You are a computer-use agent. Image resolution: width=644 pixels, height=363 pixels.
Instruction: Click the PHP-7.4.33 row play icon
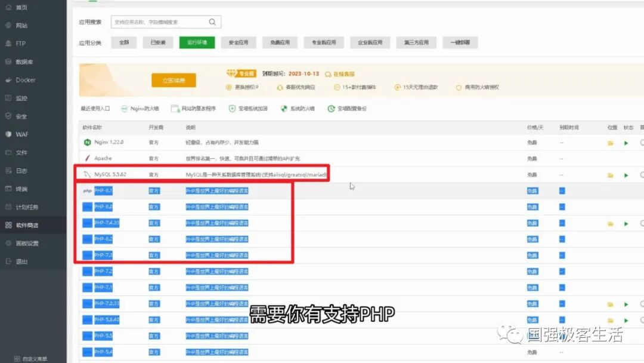(x=626, y=224)
